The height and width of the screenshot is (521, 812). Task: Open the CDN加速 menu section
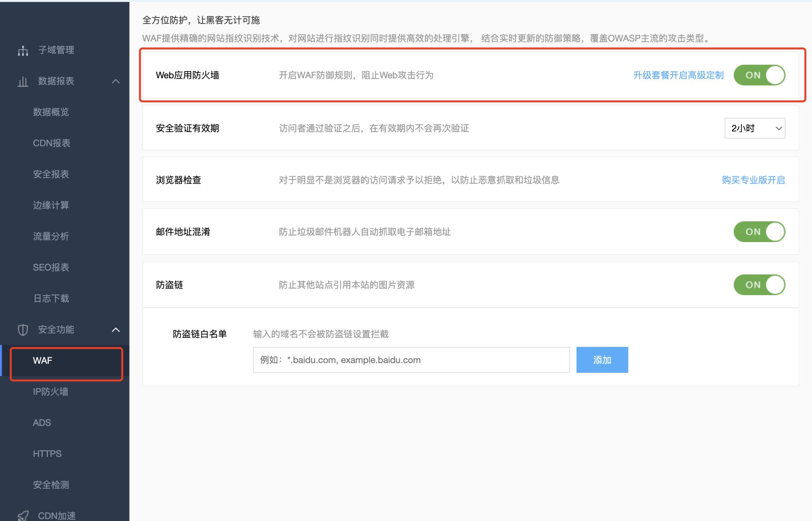(57, 516)
